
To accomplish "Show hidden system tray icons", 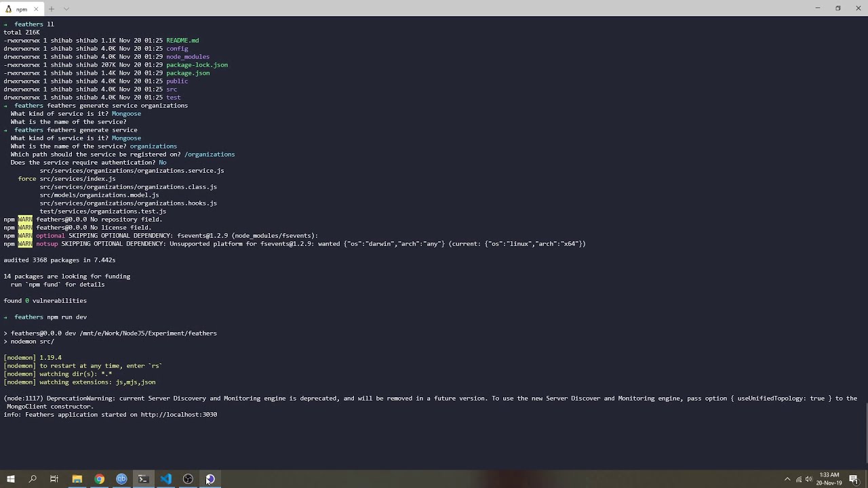I will click(x=787, y=479).
